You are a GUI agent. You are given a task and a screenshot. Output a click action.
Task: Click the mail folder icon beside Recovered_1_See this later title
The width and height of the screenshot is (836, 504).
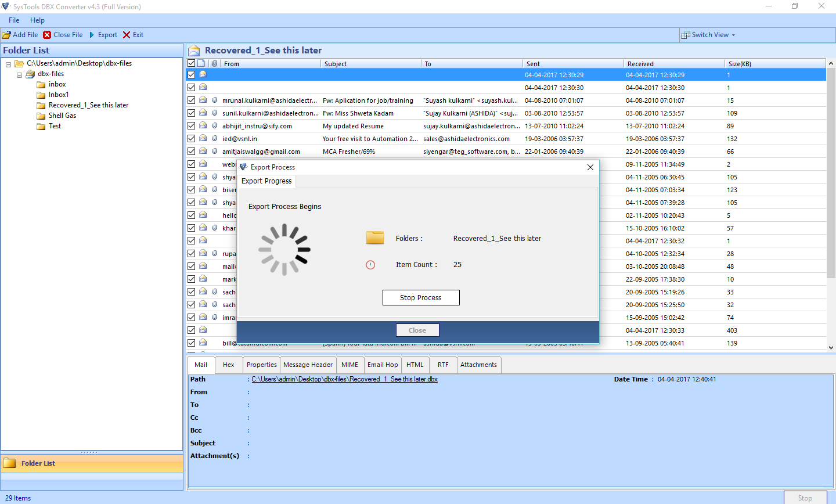[194, 51]
